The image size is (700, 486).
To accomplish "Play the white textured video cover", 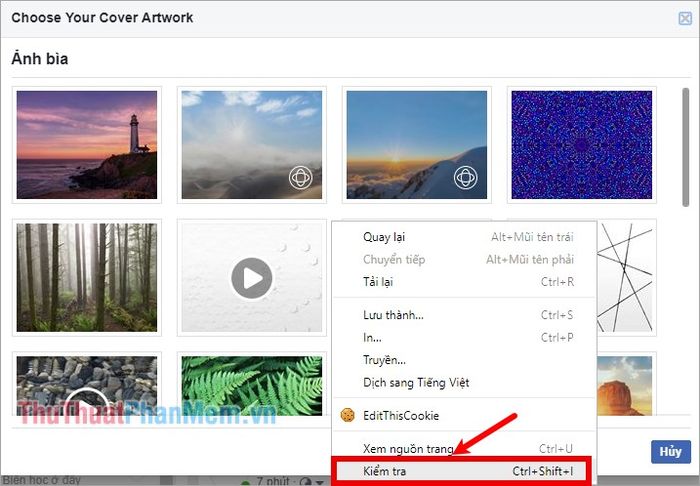I will pyautogui.click(x=252, y=278).
